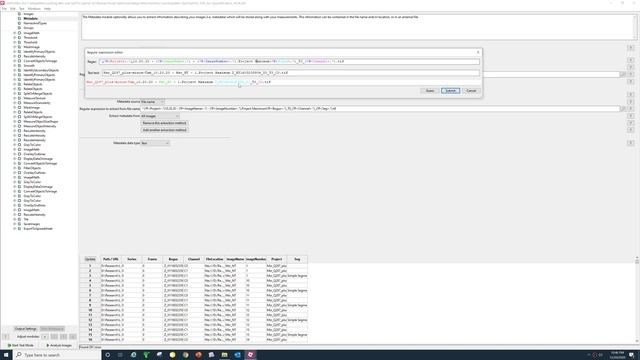Viewport: 640px width, 360px height.
Task: Click the Path / URL column header
Action: (111, 259)
